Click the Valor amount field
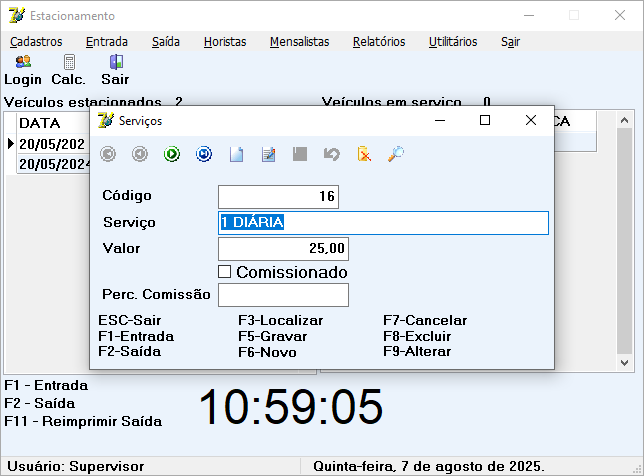The image size is (644, 476). tap(283, 249)
